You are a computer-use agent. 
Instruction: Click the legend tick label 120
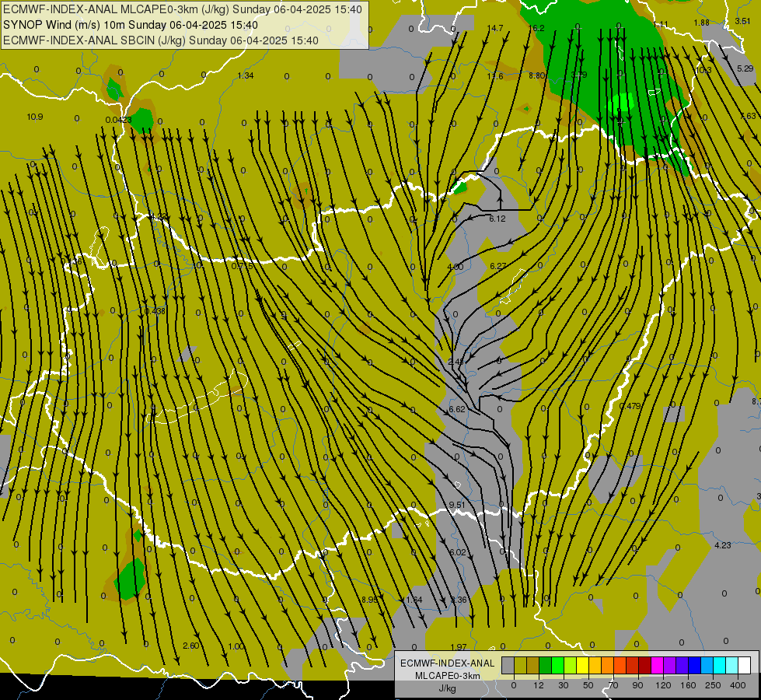[663, 685]
